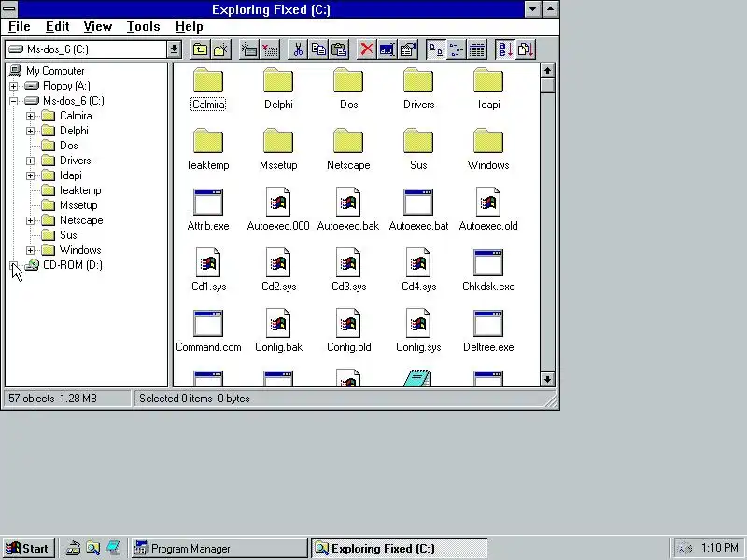Viewport: 747px width, 560px height.
Task: Select the Command.com file icon
Action: (208, 323)
